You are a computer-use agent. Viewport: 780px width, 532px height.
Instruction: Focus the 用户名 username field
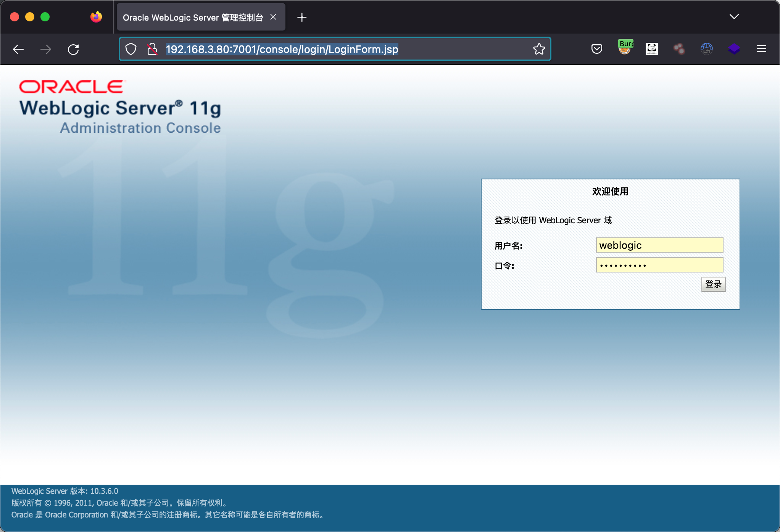coord(659,245)
